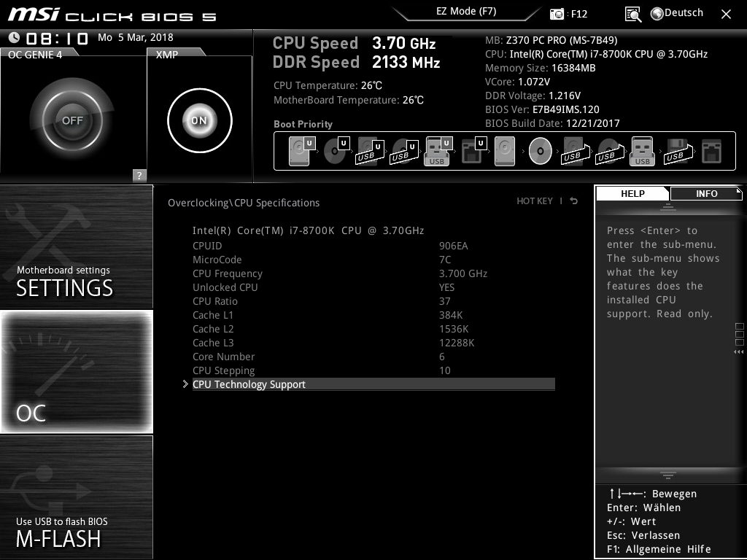Click the OC GENIE 4 panel label
Image resolution: width=747 pixels, height=560 pixels.
[35, 55]
